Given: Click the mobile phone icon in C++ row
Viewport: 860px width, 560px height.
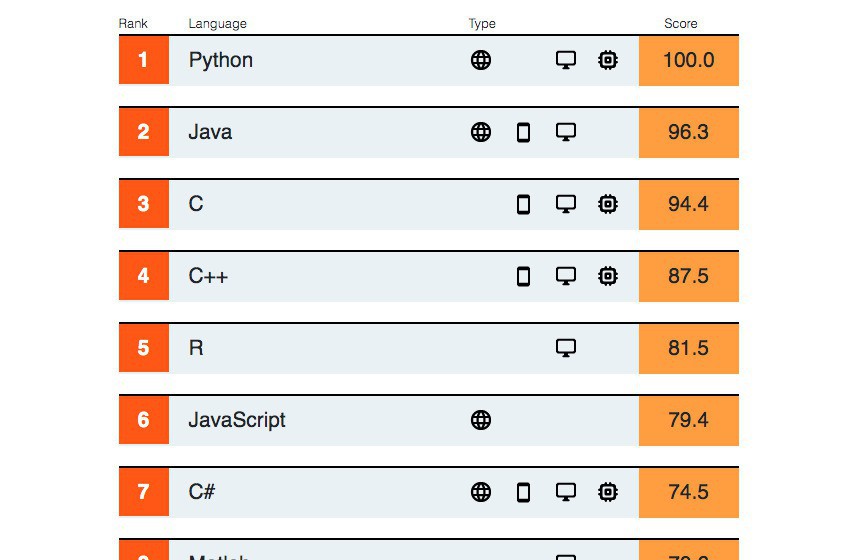Looking at the screenshot, I should [523, 276].
